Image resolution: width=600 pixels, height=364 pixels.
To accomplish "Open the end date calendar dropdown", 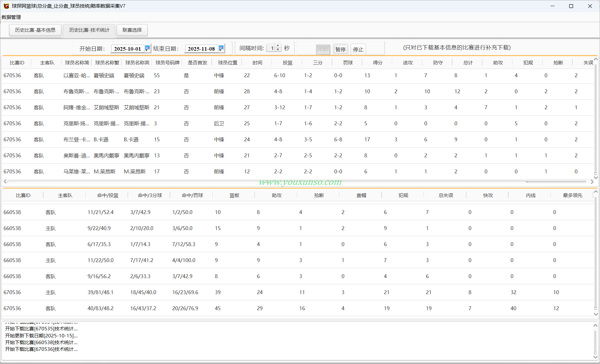I will point(221,48).
